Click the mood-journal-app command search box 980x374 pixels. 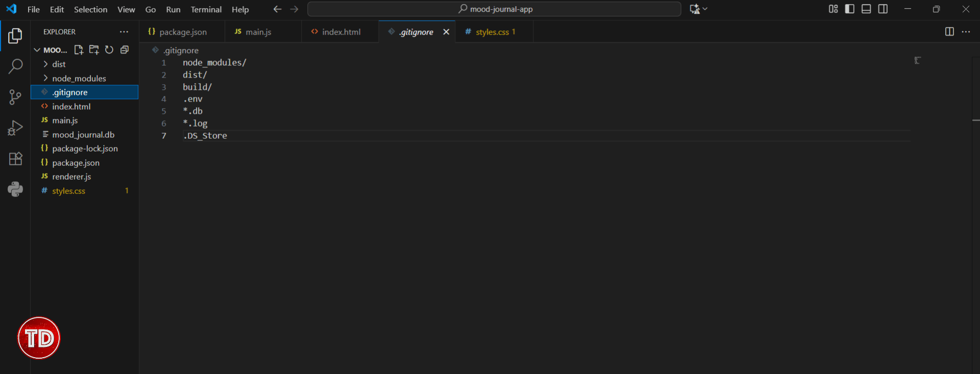(494, 9)
